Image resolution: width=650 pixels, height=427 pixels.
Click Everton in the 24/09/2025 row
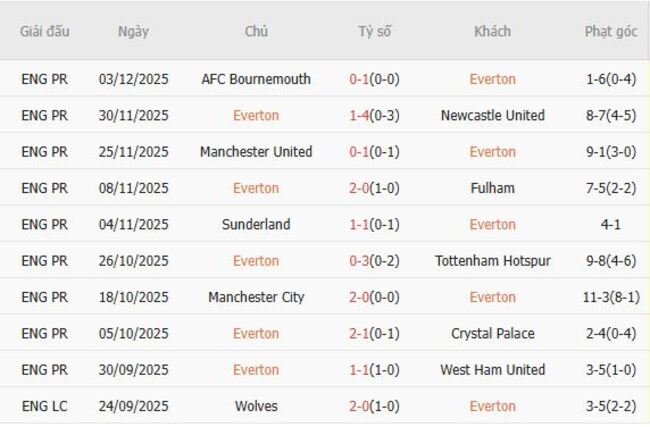pyautogui.click(x=492, y=406)
